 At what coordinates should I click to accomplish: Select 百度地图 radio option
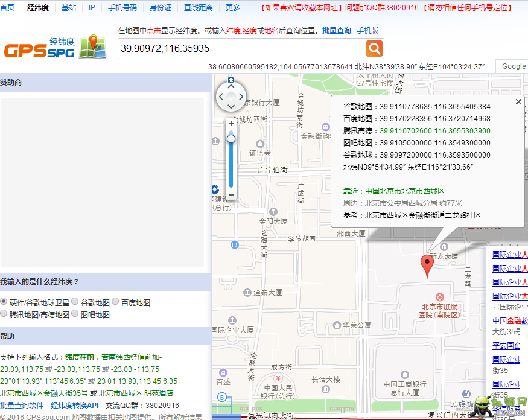pyautogui.click(x=115, y=301)
